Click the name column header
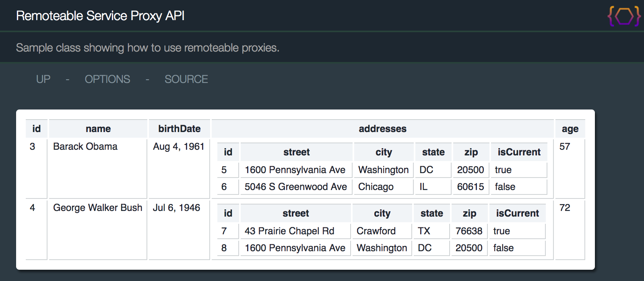This screenshot has height=281, width=644. tap(98, 129)
